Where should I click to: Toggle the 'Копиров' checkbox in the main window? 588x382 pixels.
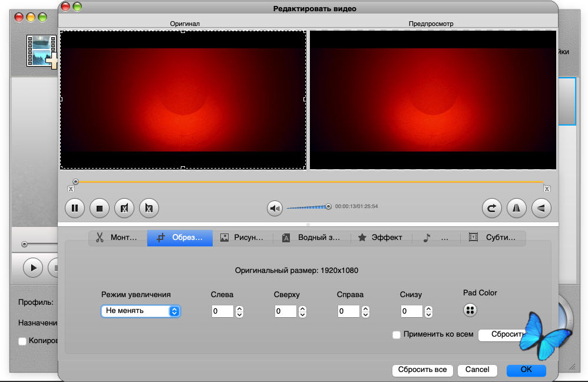coord(22,341)
